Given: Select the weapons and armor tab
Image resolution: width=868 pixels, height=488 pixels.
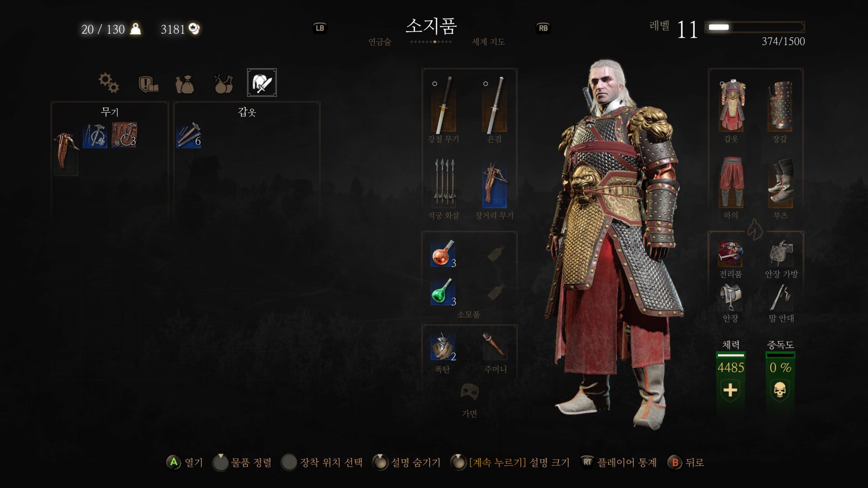Looking at the screenshot, I should point(262,82).
